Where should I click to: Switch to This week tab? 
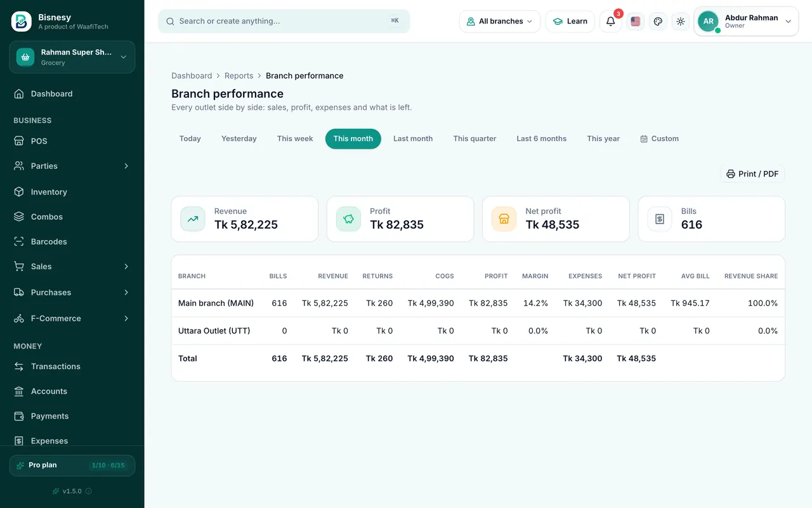click(x=295, y=138)
